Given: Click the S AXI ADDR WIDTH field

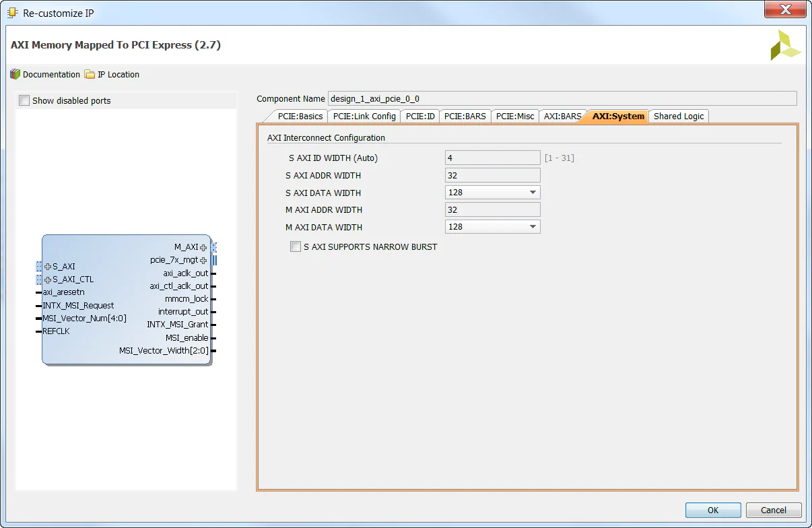Looking at the screenshot, I should click(x=492, y=174).
